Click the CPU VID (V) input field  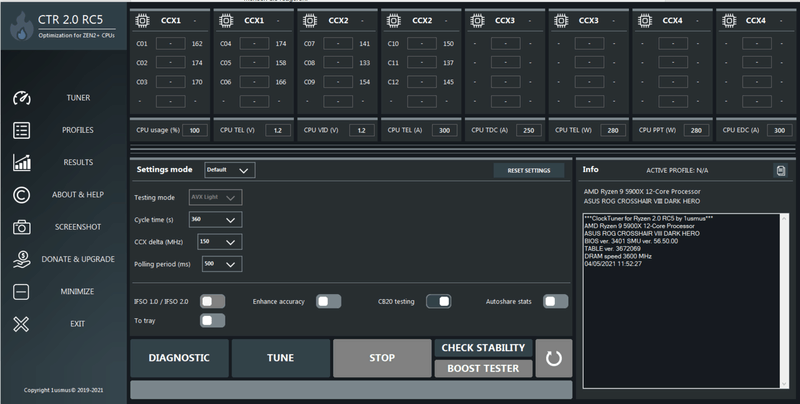[362, 130]
